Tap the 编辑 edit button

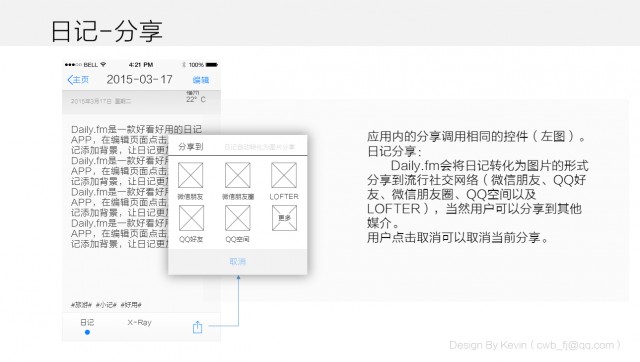[201, 80]
